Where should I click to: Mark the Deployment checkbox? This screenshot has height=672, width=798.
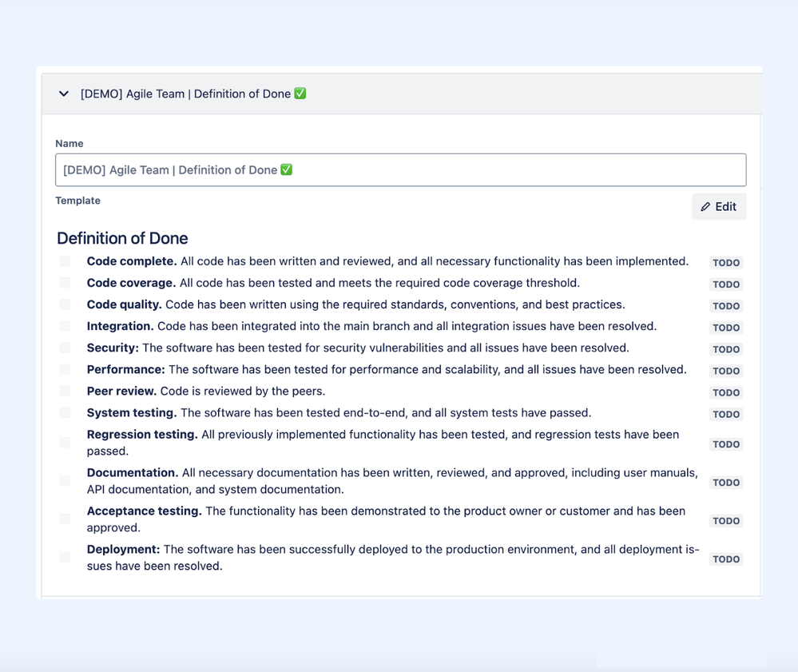pos(66,558)
